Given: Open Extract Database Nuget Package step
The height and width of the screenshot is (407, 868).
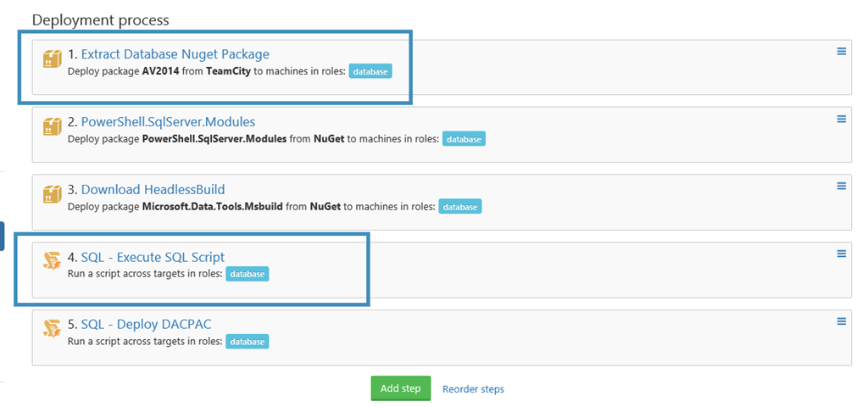Looking at the screenshot, I should coord(175,54).
